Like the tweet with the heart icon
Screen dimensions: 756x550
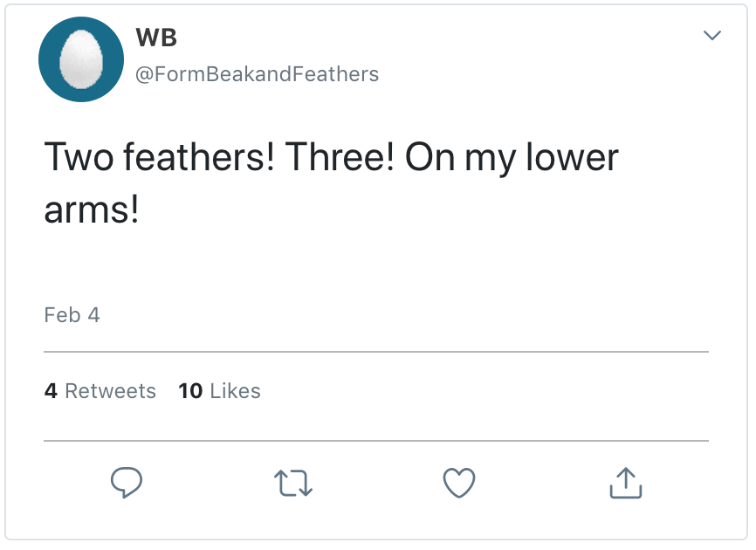[459, 483]
